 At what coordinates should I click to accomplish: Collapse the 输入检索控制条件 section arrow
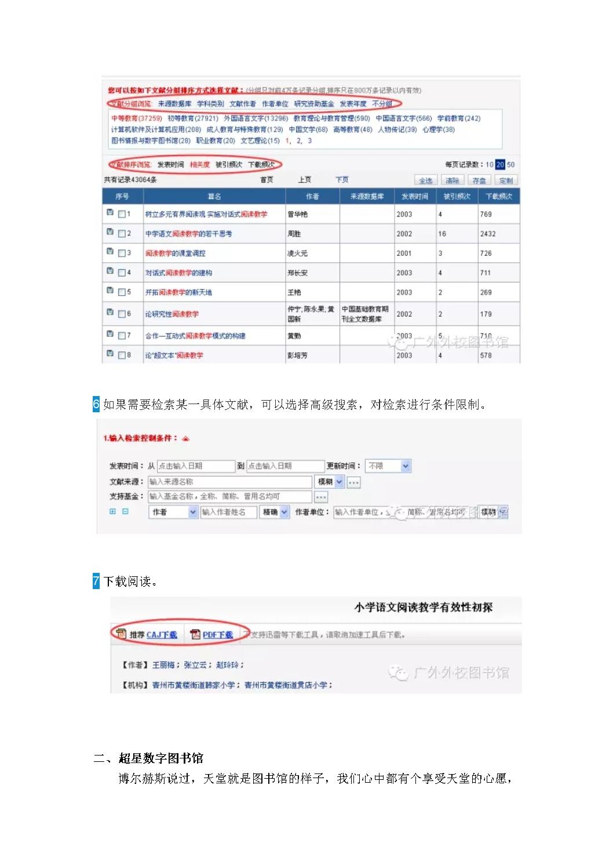click(186, 438)
